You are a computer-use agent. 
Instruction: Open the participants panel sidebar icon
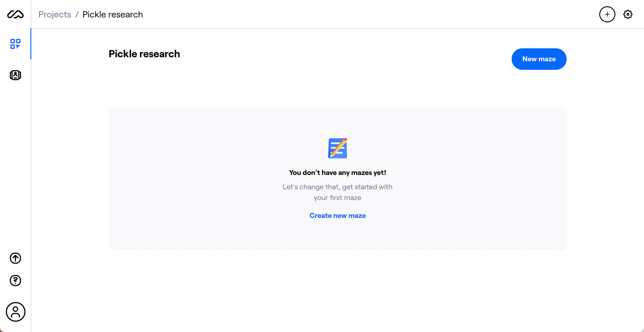(15, 75)
